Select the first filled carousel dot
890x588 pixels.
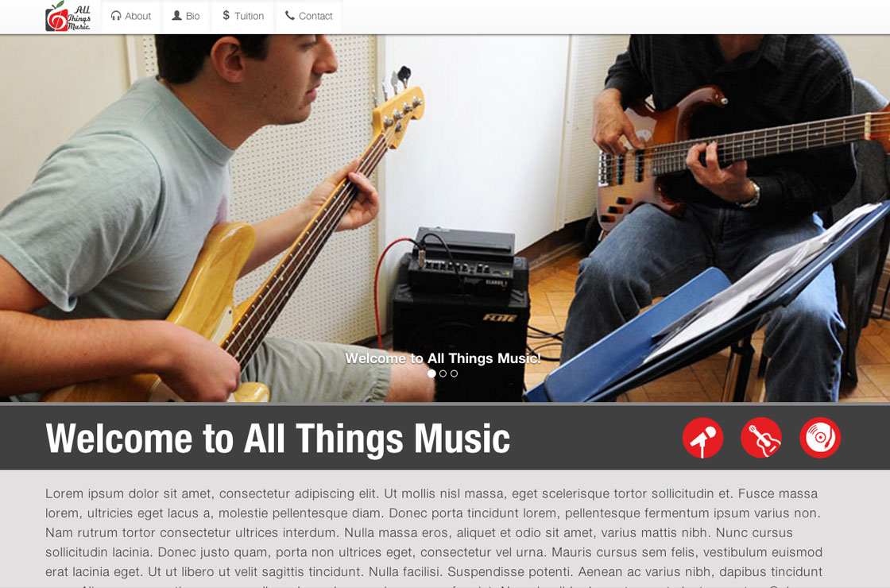point(431,373)
